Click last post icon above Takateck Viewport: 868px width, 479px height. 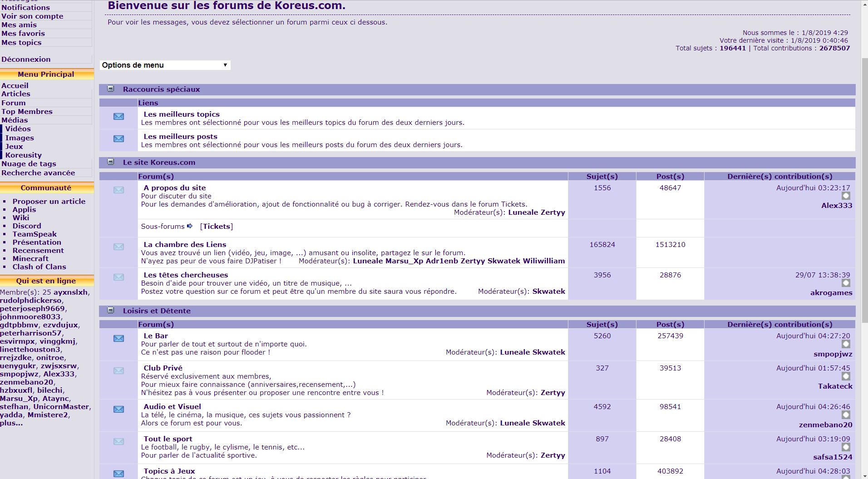[x=846, y=376]
